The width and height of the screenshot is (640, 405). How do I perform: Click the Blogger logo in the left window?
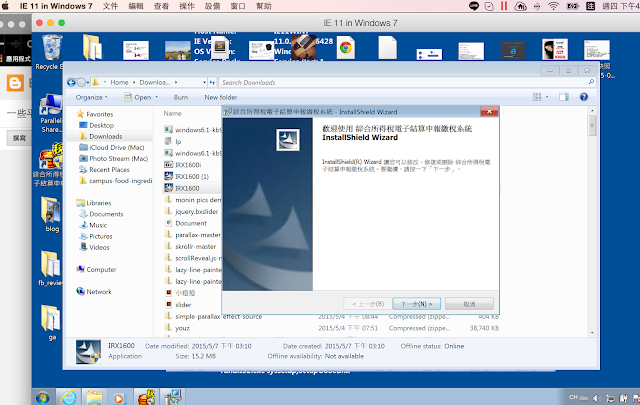(x=15, y=83)
